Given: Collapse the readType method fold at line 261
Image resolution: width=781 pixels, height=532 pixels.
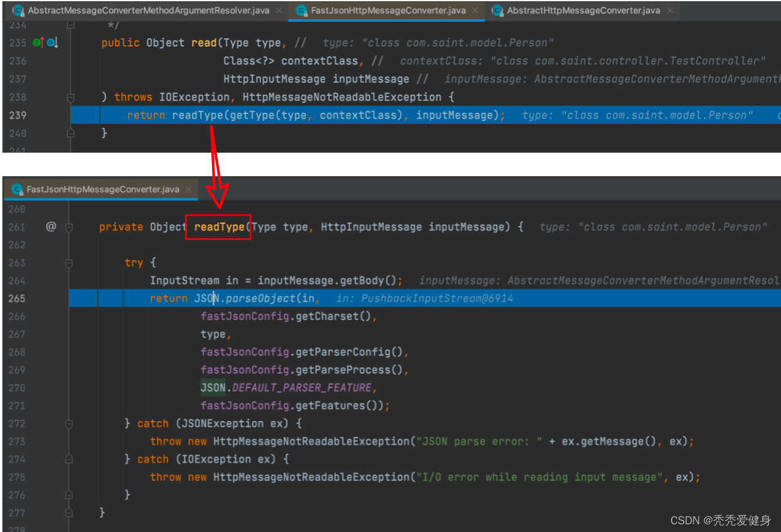Looking at the screenshot, I should (x=69, y=227).
